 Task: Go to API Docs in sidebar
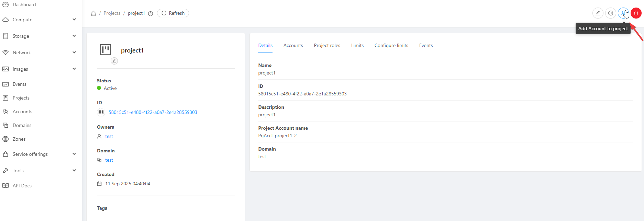[22, 186]
